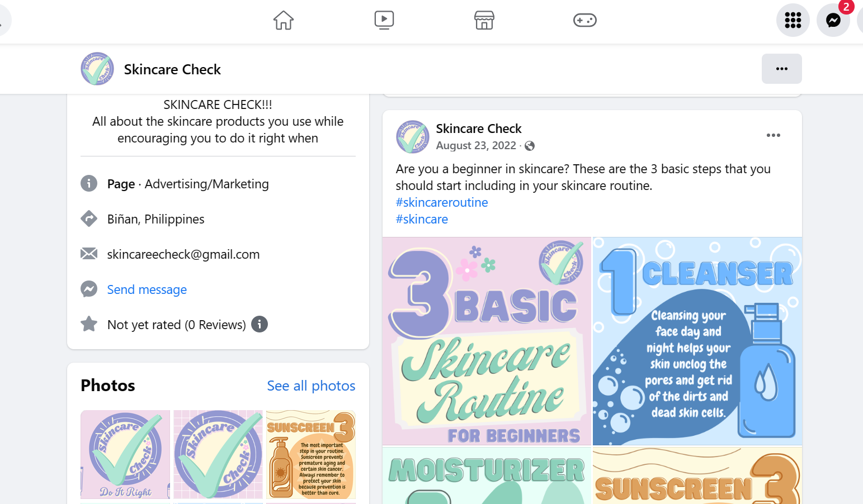The image size is (863, 504).
Task: Follow the #skincareroutine hashtag
Action: pos(442,202)
